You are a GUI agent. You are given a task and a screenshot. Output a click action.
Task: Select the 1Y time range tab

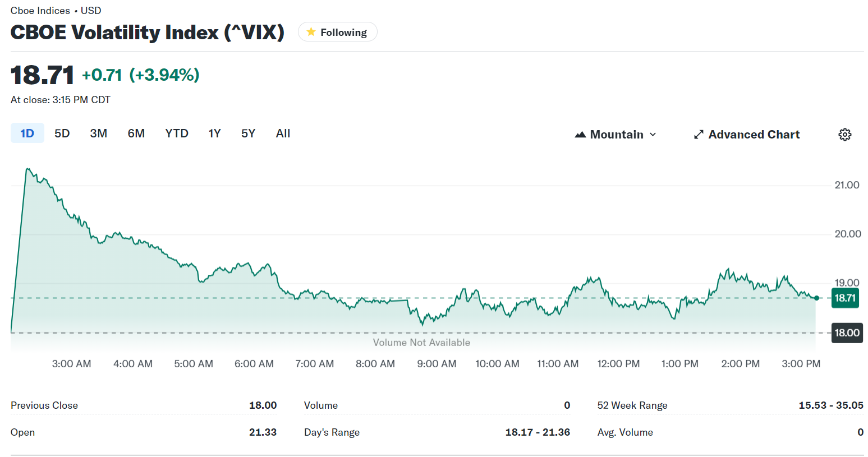(x=214, y=133)
